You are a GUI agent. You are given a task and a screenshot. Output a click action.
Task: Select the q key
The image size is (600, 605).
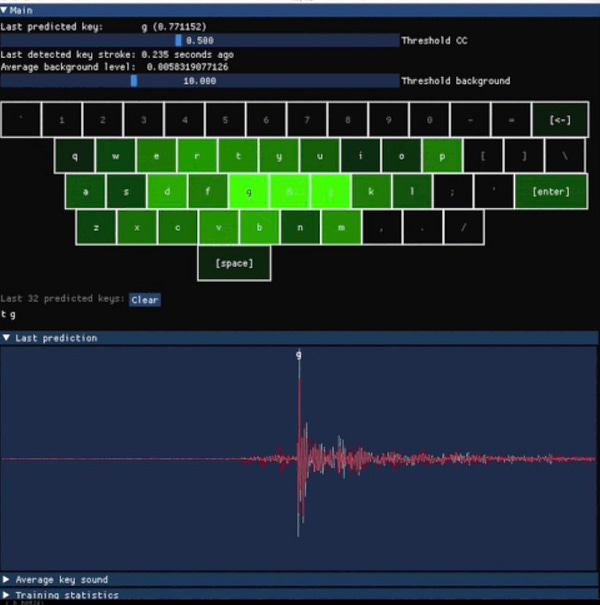[74, 155]
